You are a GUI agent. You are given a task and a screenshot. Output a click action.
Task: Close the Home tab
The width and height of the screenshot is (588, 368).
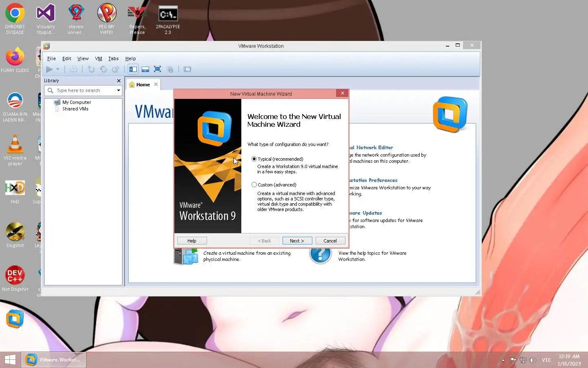pos(156,84)
